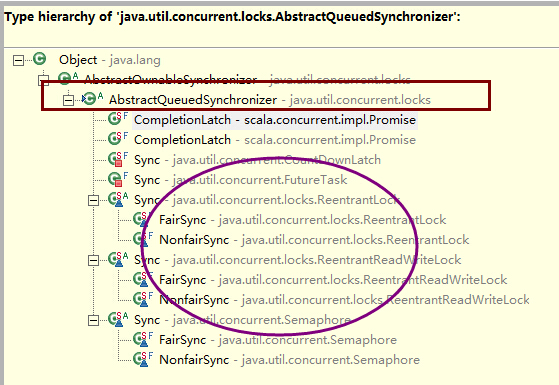Click the Semaphore NonfairSync class icon

(140, 359)
